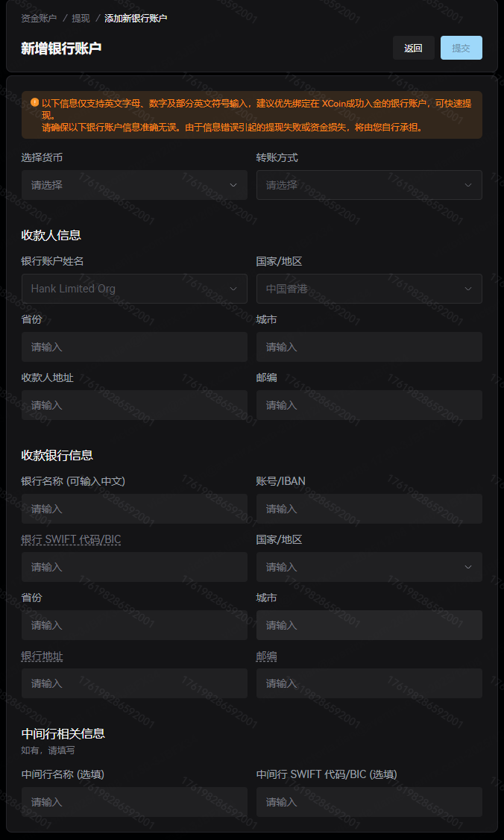Open the receiving bank 国家/地区 dropdown
This screenshot has height=840, width=504.
click(369, 567)
